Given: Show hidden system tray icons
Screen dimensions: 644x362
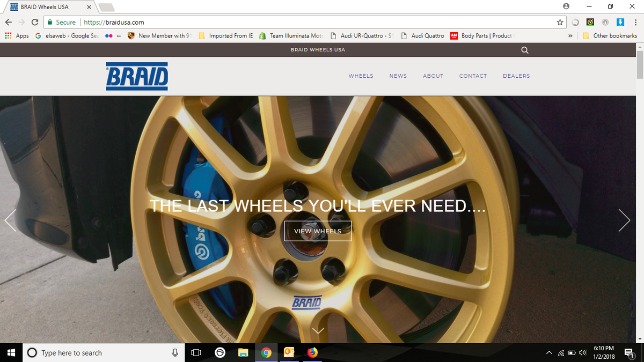Looking at the screenshot, I should click(x=550, y=353).
